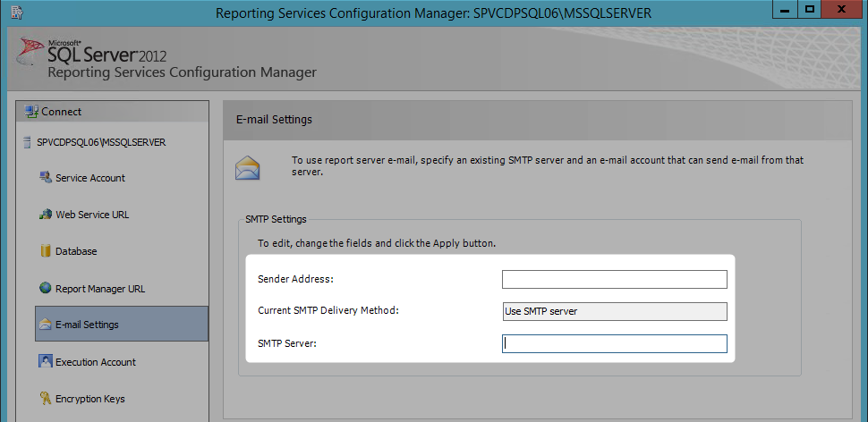Click the 'To use report server e-mail' description
Screen dimensions: 868x422
[x=548, y=166]
